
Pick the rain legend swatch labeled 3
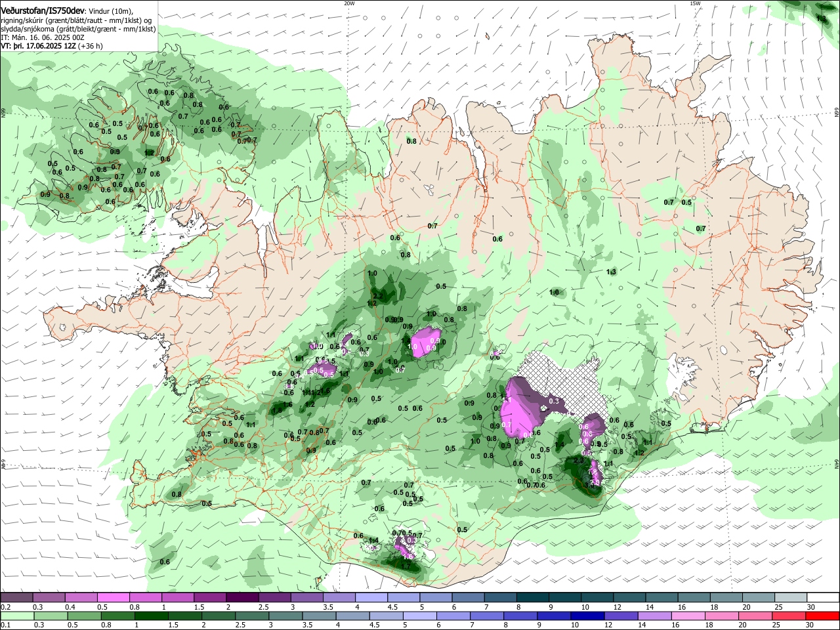pos(285,616)
